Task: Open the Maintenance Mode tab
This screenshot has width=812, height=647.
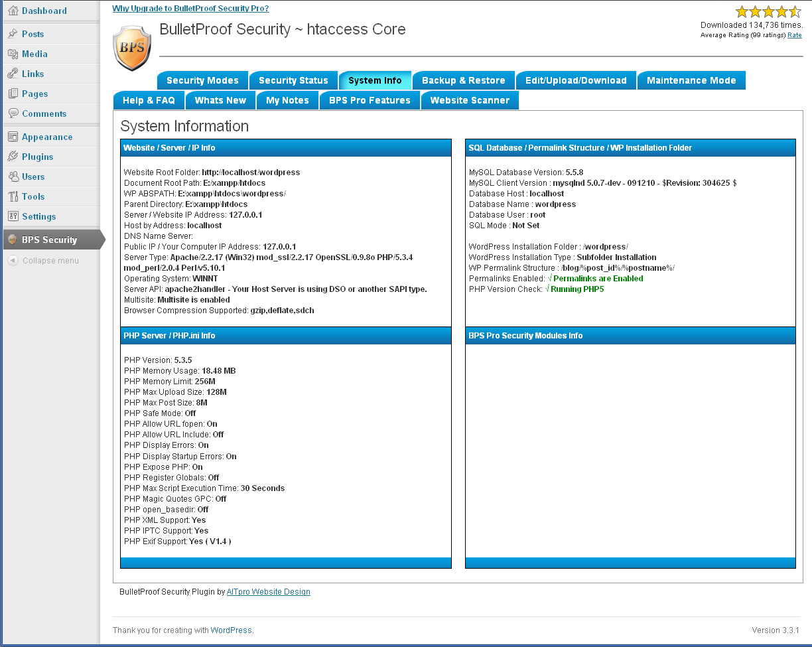Action: 691,80
